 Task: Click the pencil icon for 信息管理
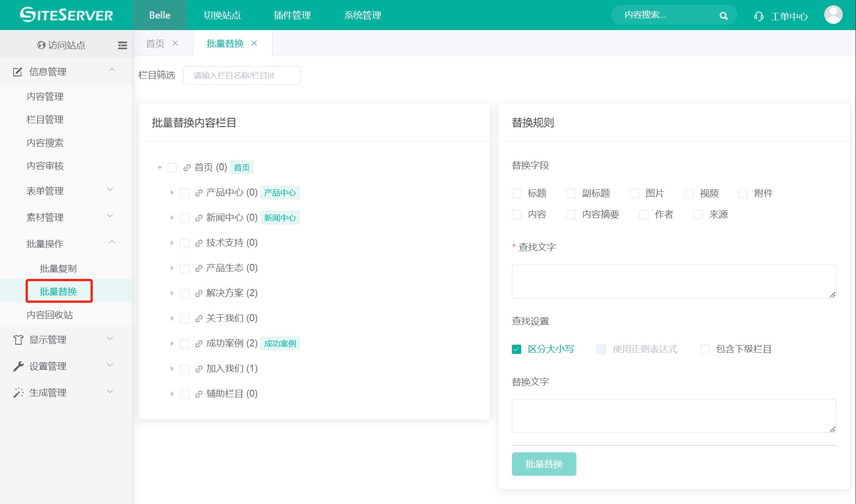(x=17, y=71)
